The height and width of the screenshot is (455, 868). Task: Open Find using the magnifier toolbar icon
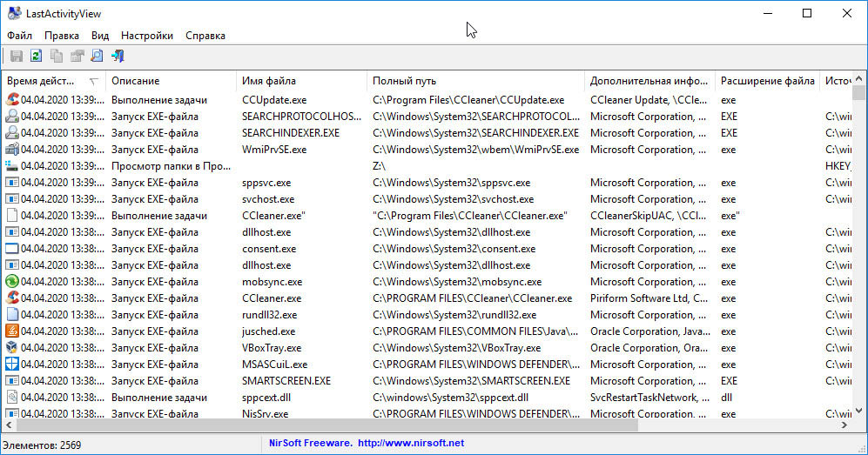97,56
